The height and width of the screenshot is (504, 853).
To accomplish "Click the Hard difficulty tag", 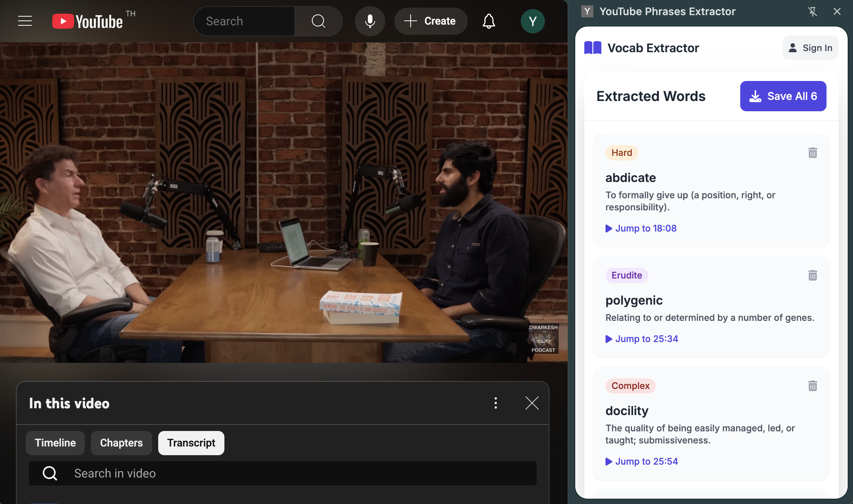I will pyautogui.click(x=622, y=153).
